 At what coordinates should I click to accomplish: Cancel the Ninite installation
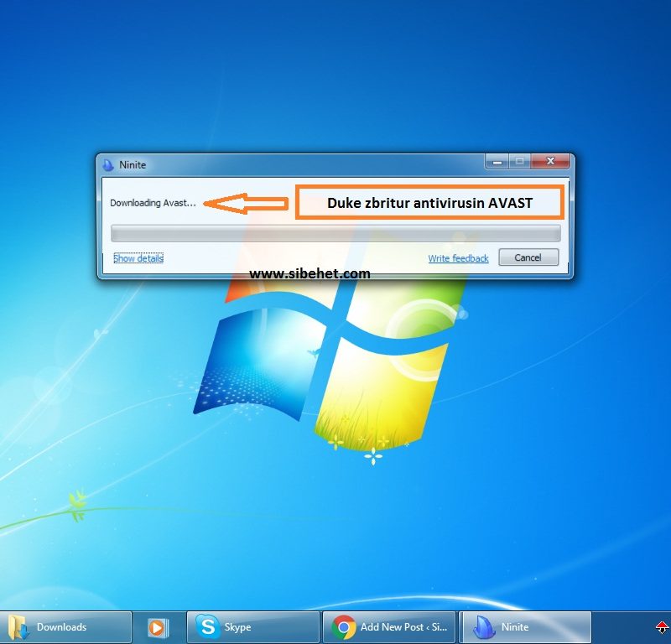click(x=528, y=257)
